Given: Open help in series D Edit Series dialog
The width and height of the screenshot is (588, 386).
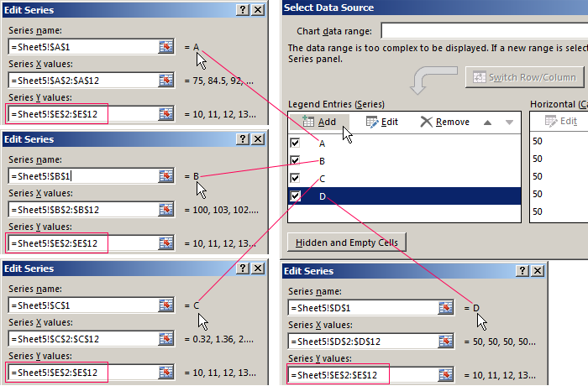Looking at the screenshot, I should 522,270.
